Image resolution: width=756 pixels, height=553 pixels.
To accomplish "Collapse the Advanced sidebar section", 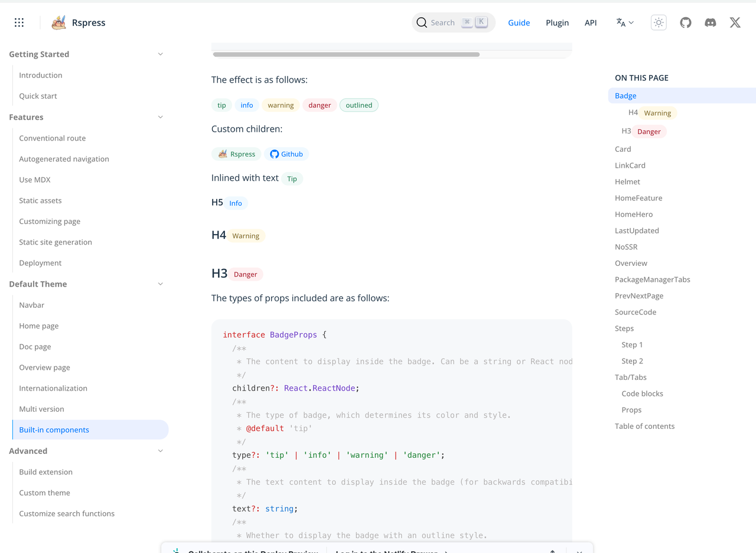I will [160, 451].
